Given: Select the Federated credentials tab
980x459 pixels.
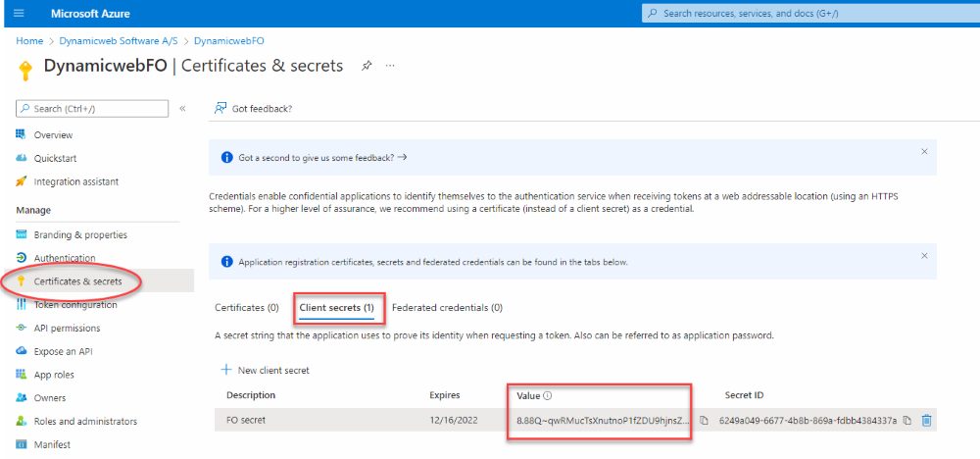Looking at the screenshot, I should tap(447, 308).
